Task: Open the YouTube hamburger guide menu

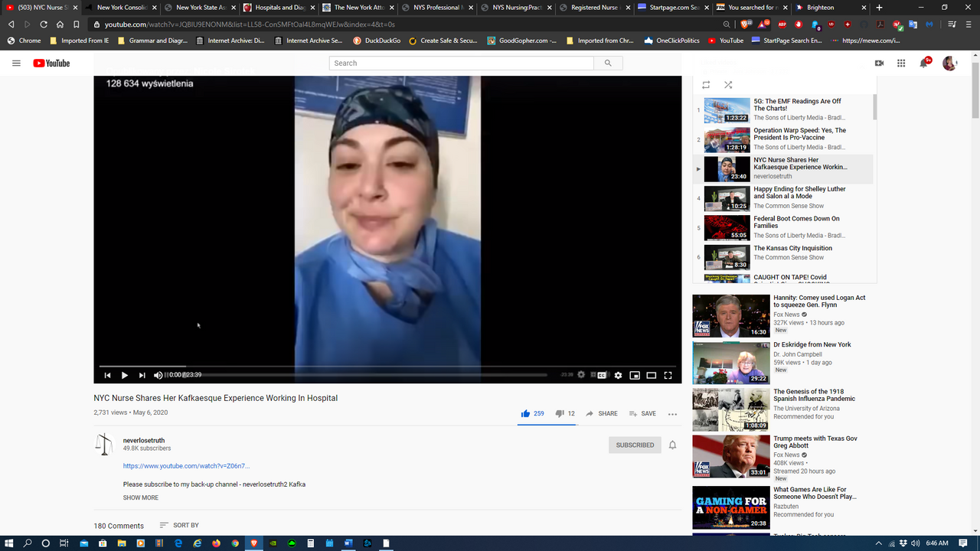Action: coord(16,63)
